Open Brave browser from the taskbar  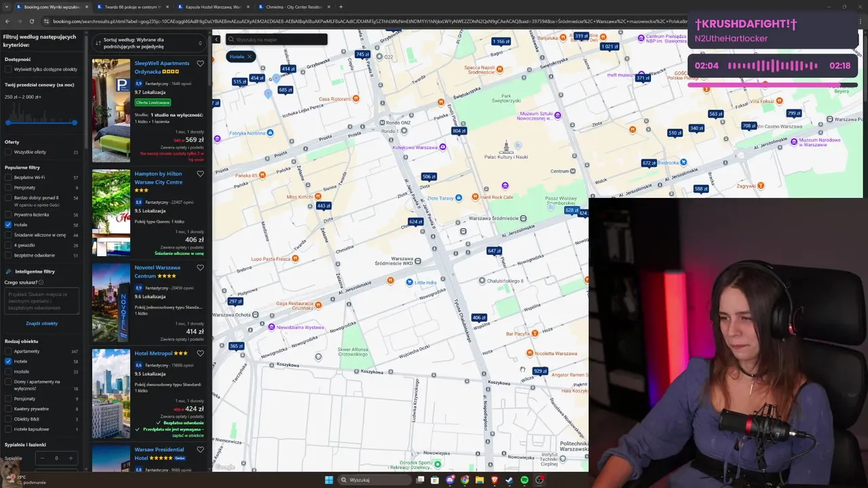click(x=494, y=480)
